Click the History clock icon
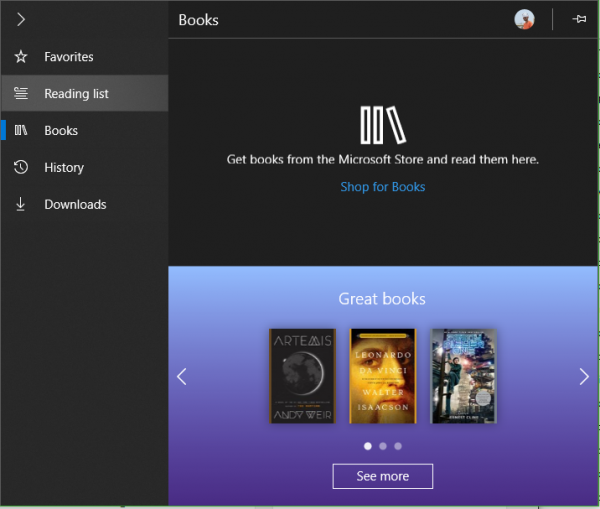The height and width of the screenshot is (509, 600). pos(21,167)
